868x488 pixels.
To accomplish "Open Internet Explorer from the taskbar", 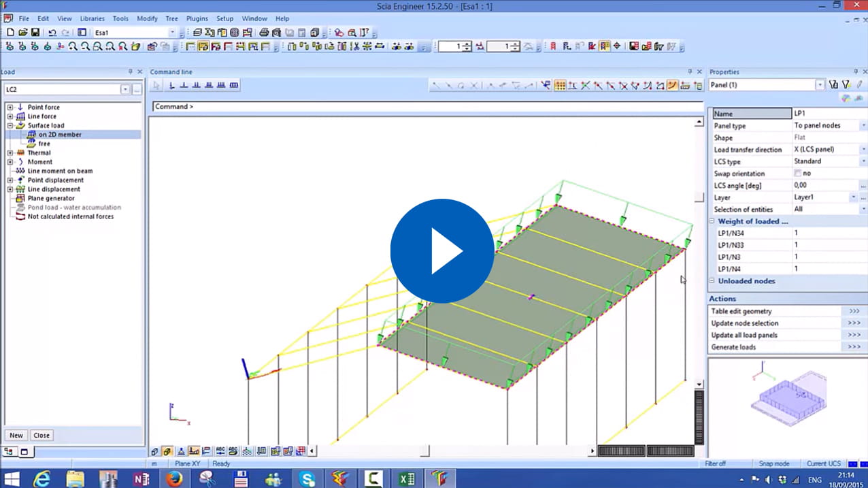I will coord(41,478).
